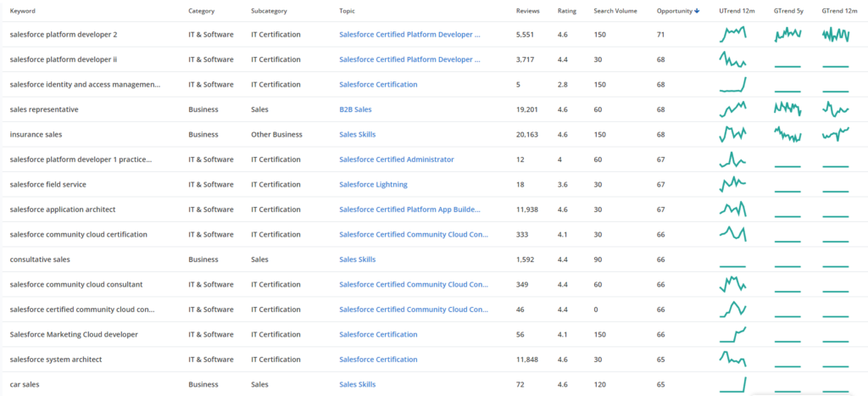Open the Salesforce Lightning topic link
This screenshot has height=396, width=868.
[x=373, y=184]
